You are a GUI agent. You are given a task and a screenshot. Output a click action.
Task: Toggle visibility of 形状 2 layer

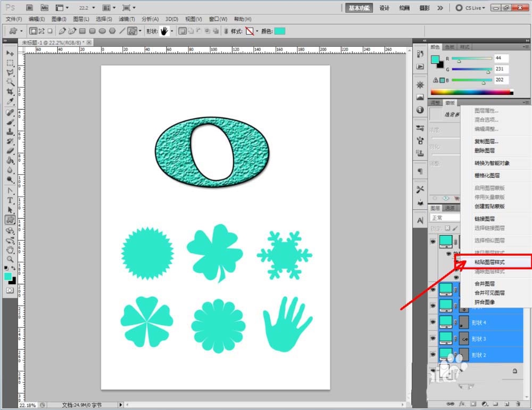pos(433,354)
